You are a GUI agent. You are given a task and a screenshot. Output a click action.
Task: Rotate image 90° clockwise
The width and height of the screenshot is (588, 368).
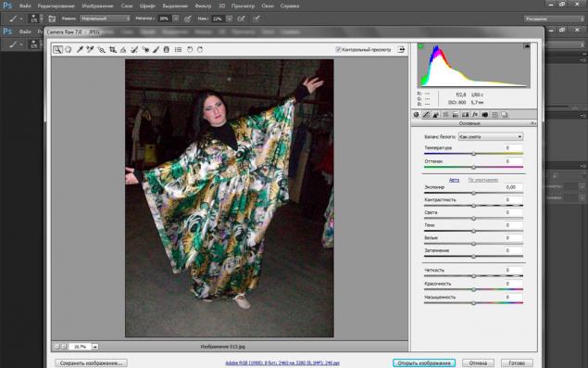[200, 49]
